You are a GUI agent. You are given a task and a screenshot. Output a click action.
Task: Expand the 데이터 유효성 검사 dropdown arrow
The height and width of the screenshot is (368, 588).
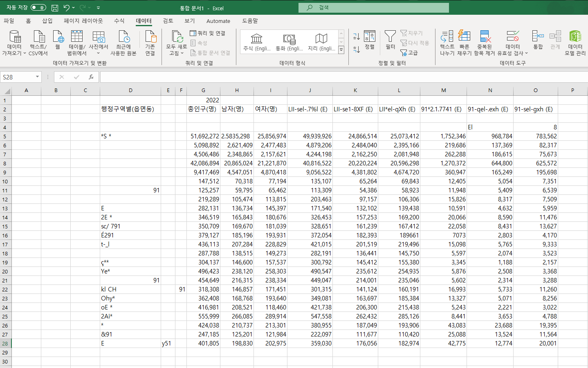(x=526, y=54)
